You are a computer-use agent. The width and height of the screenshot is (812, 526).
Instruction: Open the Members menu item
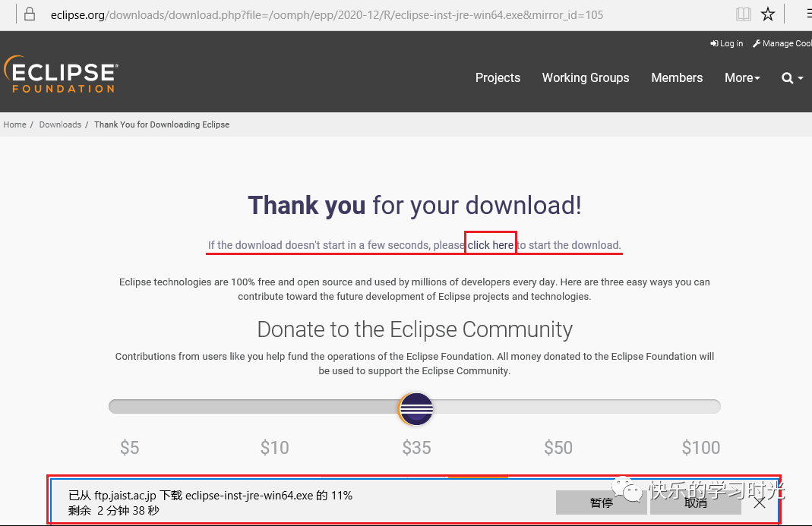click(677, 77)
